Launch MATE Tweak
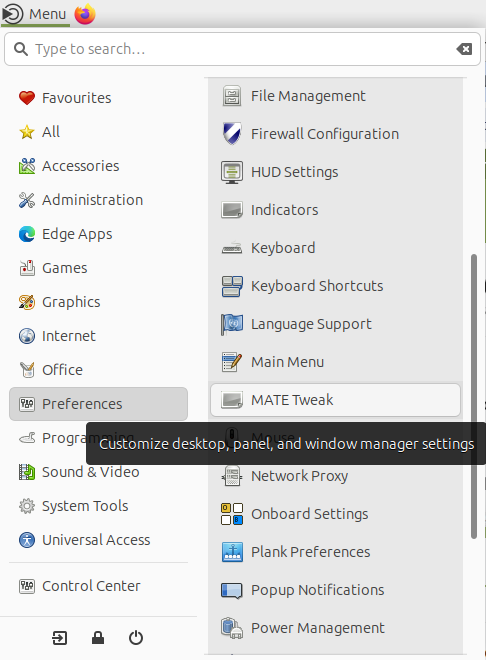The height and width of the screenshot is (660, 486). click(335, 400)
